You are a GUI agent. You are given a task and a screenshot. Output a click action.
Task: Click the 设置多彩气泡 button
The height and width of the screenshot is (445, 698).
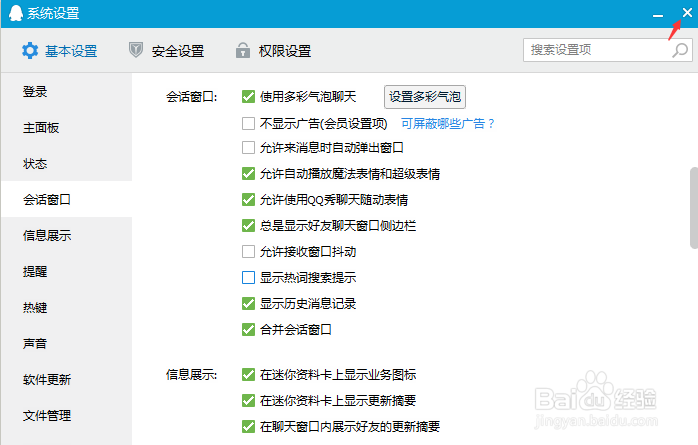tap(425, 97)
